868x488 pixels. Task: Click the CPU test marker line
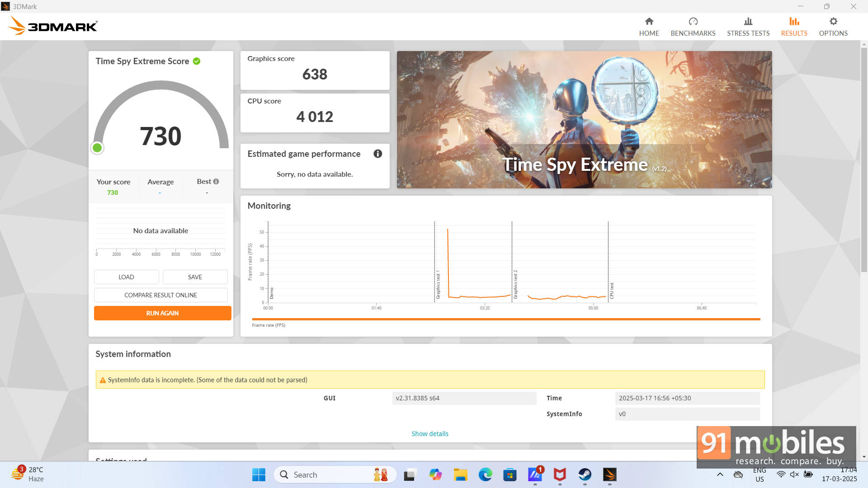coord(608,262)
